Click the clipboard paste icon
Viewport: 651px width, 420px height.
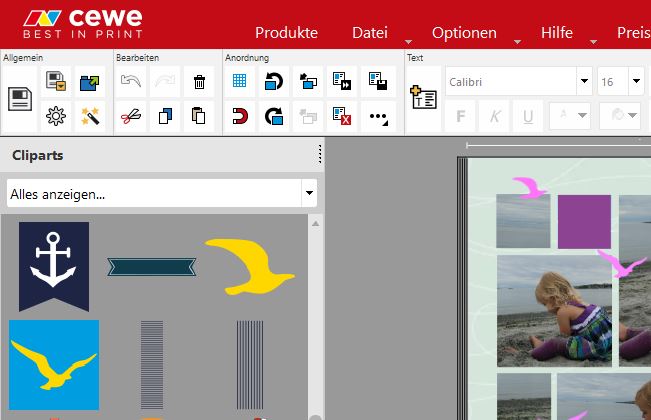(x=198, y=115)
